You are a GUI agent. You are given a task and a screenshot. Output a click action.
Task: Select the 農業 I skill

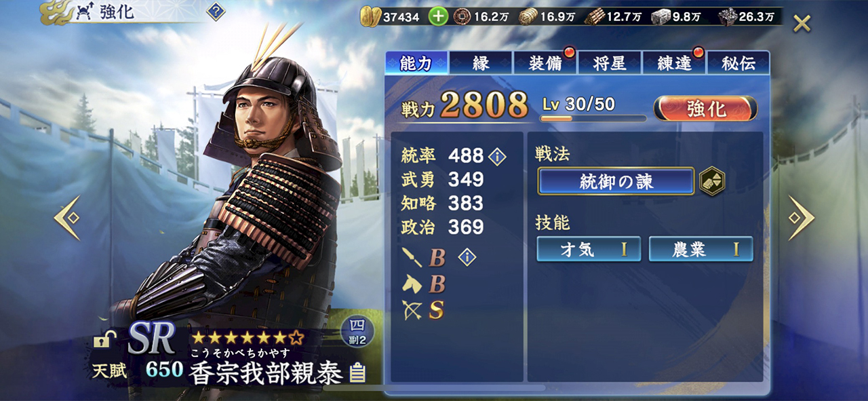(701, 249)
